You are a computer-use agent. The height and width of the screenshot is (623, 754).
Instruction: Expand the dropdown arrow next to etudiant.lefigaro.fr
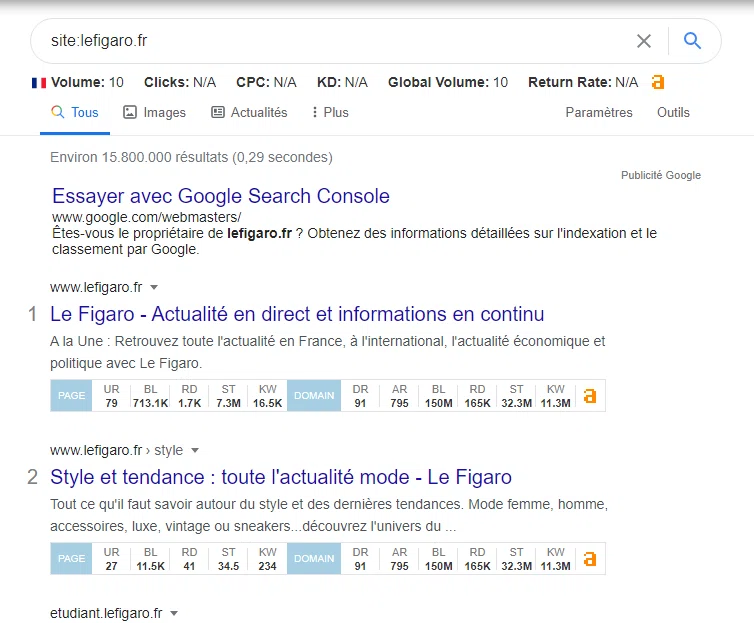pos(174,613)
